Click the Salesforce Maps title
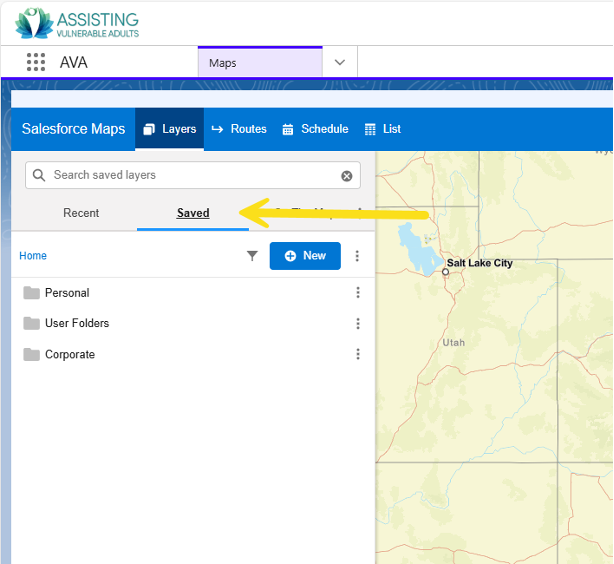This screenshot has width=614, height=564. tap(73, 129)
